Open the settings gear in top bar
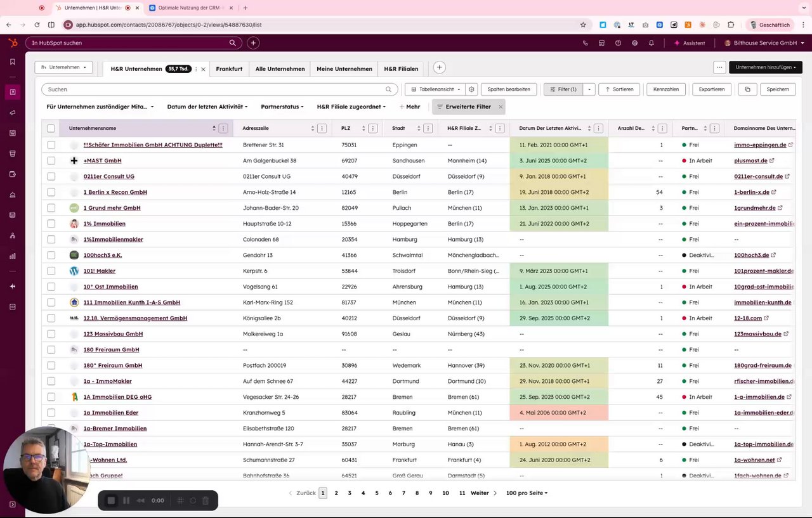This screenshot has width=812, height=518. point(635,43)
